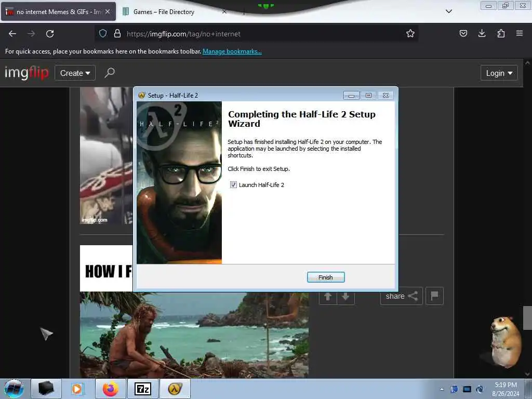The height and width of the screenshot is (399, 532).
Task: Flag the meme with the flag icon
Action: coord(435,296)
